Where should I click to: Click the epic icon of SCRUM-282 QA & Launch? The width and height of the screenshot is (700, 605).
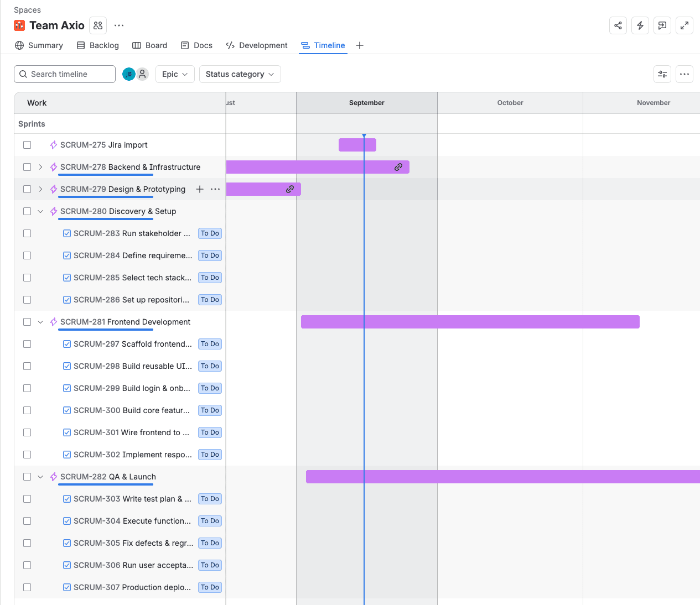[54, 477]
